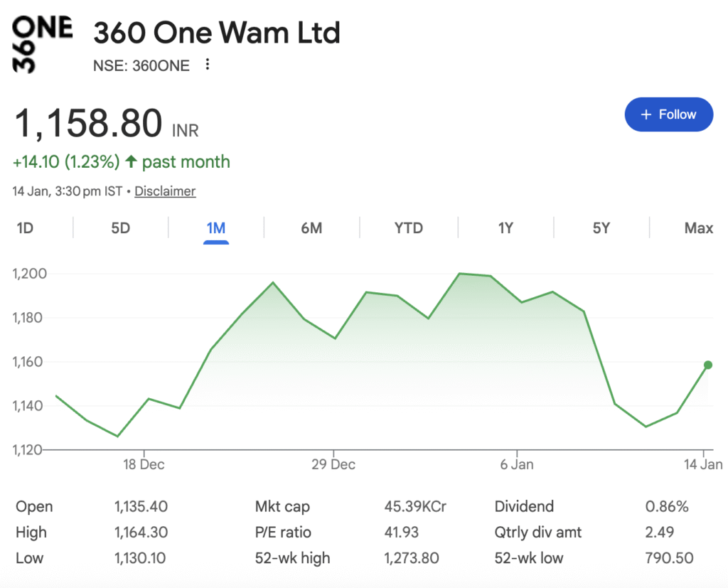Click the 360 ONE company logo
The width and height of the screenshot is (728, 588).
coord(43,44)
